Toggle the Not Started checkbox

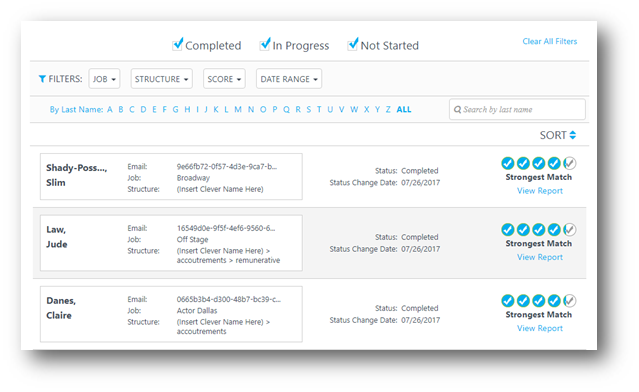[353, 44]
